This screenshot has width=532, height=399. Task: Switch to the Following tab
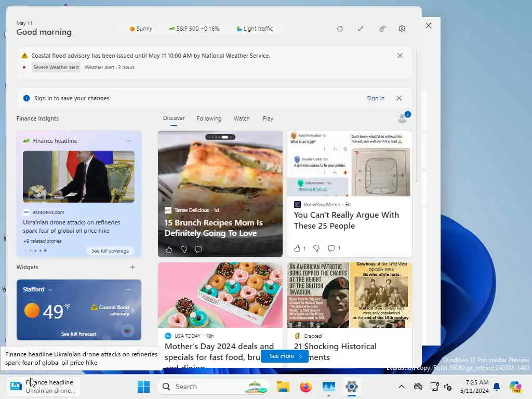[209, 118]
